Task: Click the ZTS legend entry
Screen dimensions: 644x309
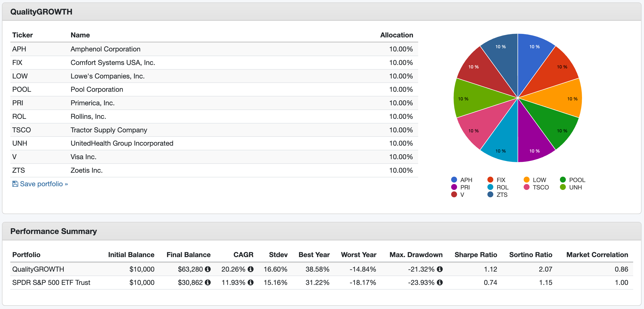Action: point(502,195)
